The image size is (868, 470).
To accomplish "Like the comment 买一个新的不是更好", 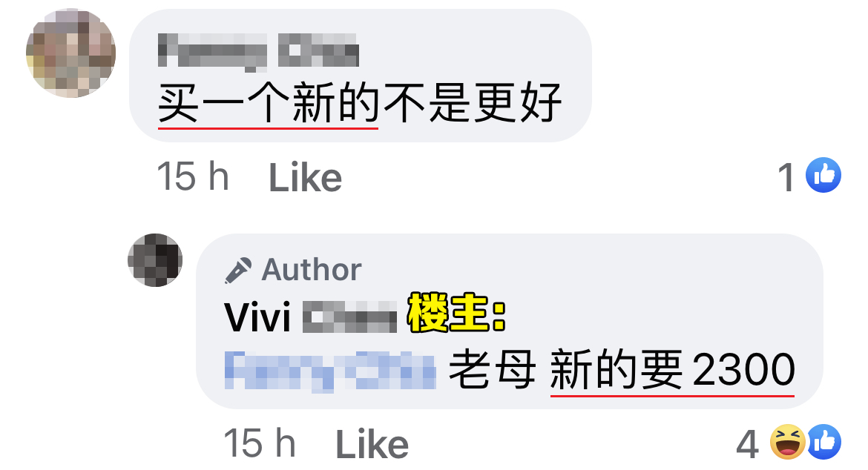I will (305, 178).
